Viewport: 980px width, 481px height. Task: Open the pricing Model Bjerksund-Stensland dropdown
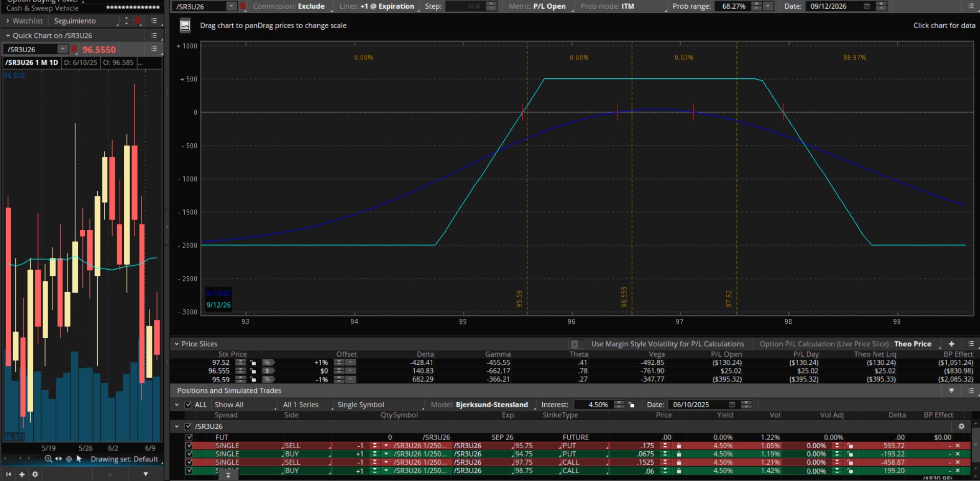491,405
